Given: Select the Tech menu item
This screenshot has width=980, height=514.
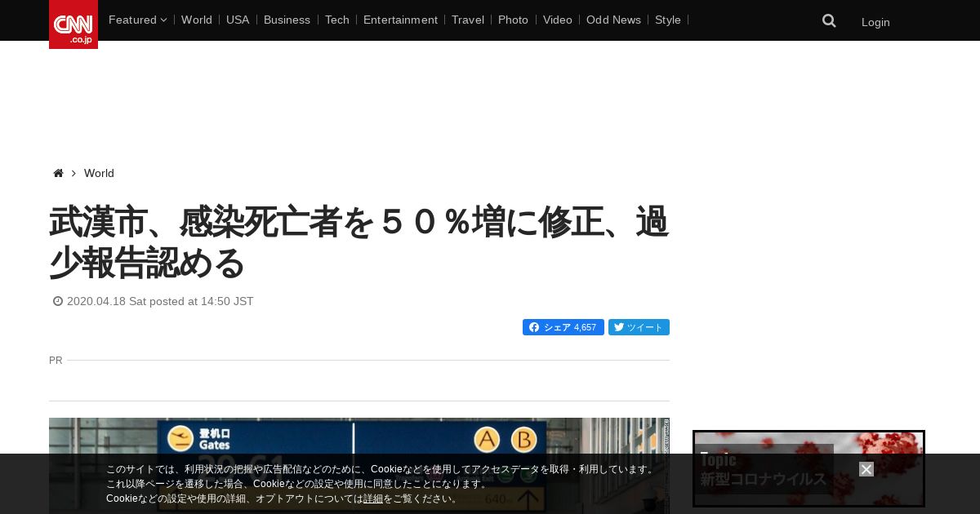Looking at the screenshot, I should point(337,20).
